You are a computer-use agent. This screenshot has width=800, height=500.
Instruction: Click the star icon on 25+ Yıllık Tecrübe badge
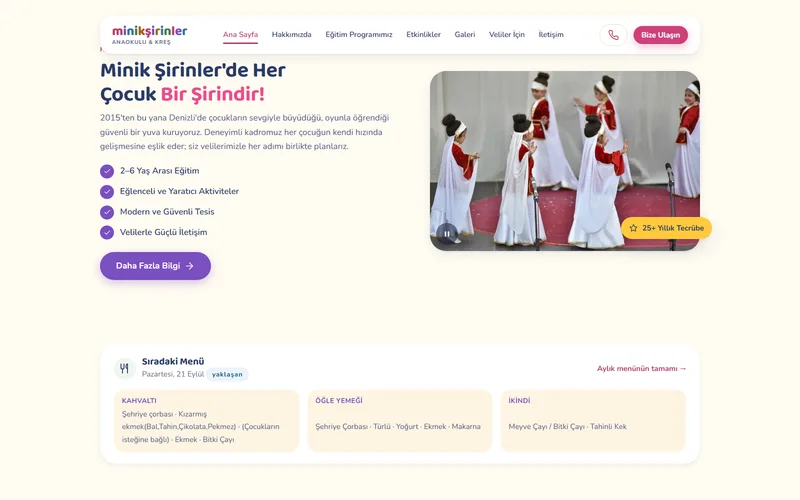tap(633, 228)
